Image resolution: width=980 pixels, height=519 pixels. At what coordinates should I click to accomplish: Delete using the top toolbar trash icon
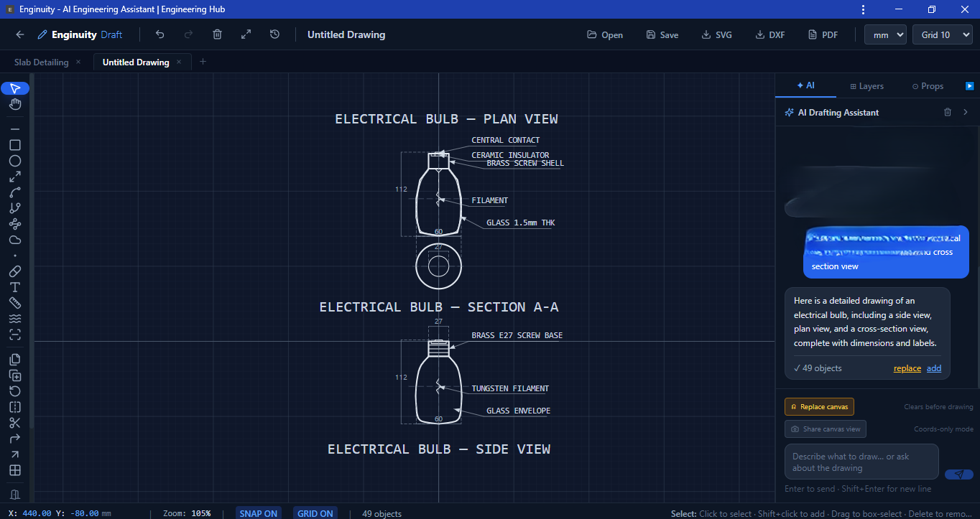(217, 34)
